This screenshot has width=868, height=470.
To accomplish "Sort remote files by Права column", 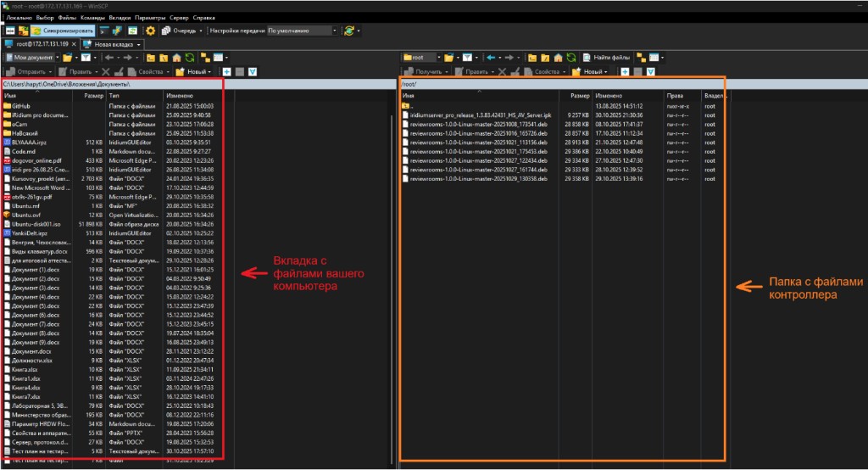I will coord(676,96).
